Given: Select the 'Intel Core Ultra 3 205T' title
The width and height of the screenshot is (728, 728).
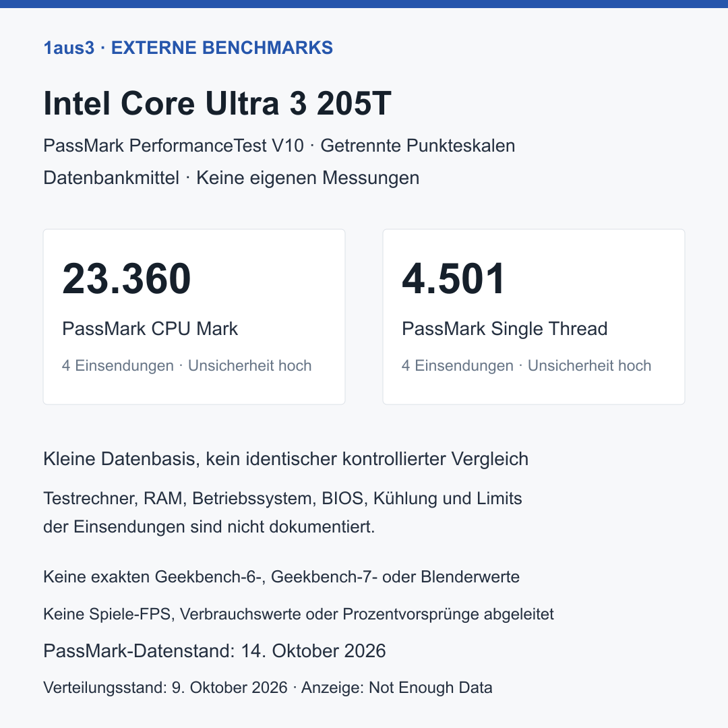Looking at the screenshot, I should [x=217, y=103].
